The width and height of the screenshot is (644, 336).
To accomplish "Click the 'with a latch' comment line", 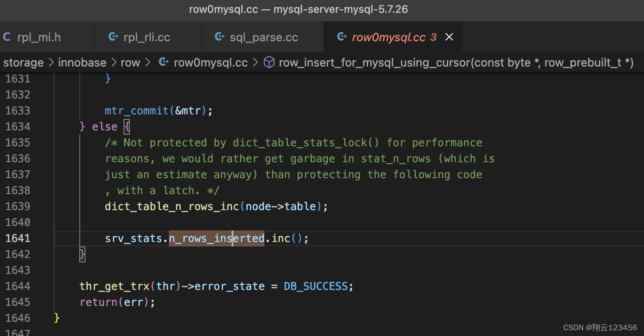I will pyautogui.click(x=163, y=190).
